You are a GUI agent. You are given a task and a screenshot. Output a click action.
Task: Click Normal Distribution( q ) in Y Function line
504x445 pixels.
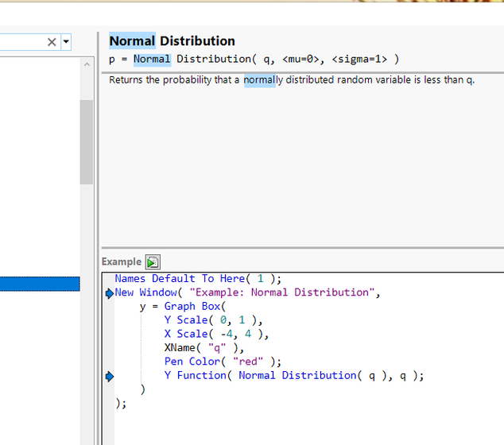[312, 376]
